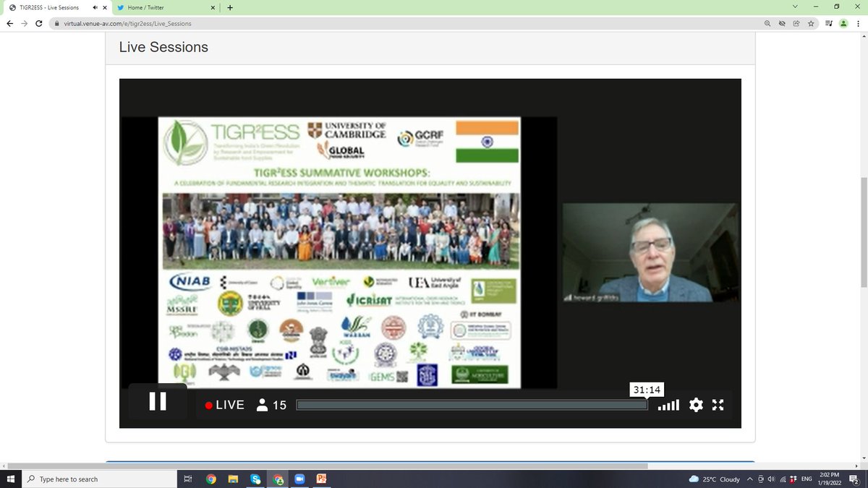This screenshot has height=488, width=868.
Task: Open Zoom from the taskbar
Action: 299,479
